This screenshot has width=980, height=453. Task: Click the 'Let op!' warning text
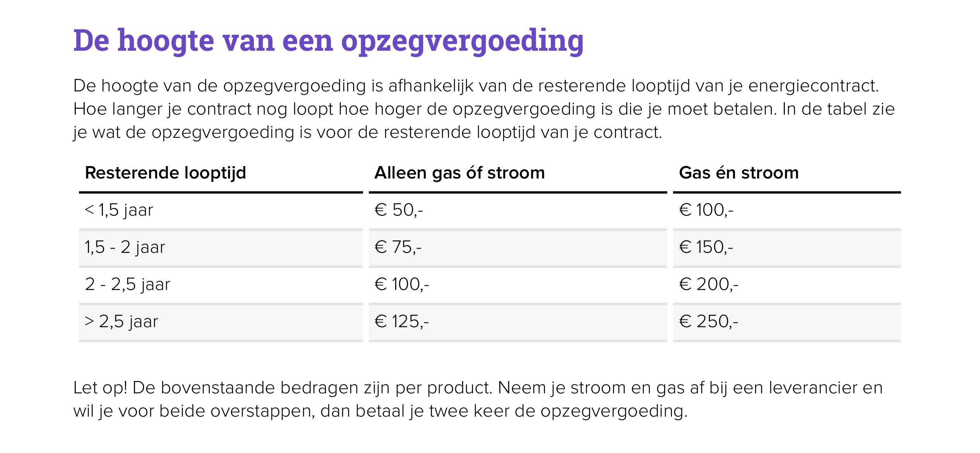click(478, 400)
